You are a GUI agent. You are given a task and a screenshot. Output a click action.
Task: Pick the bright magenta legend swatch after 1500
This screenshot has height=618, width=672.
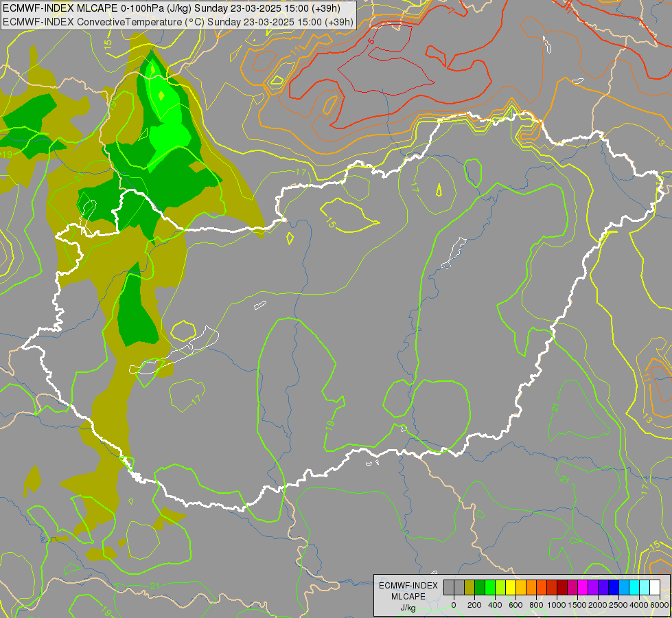(583, 587)
